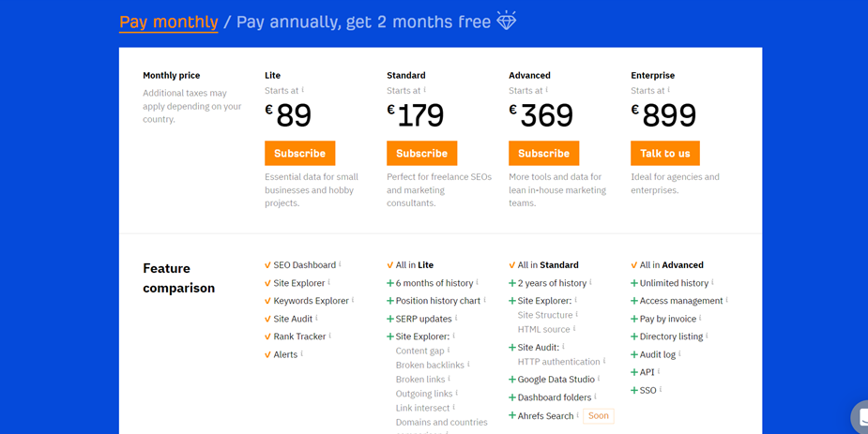Click Talk to us for Enterprise
This screenshot has width=868, height=434.
tap(664, 153)
